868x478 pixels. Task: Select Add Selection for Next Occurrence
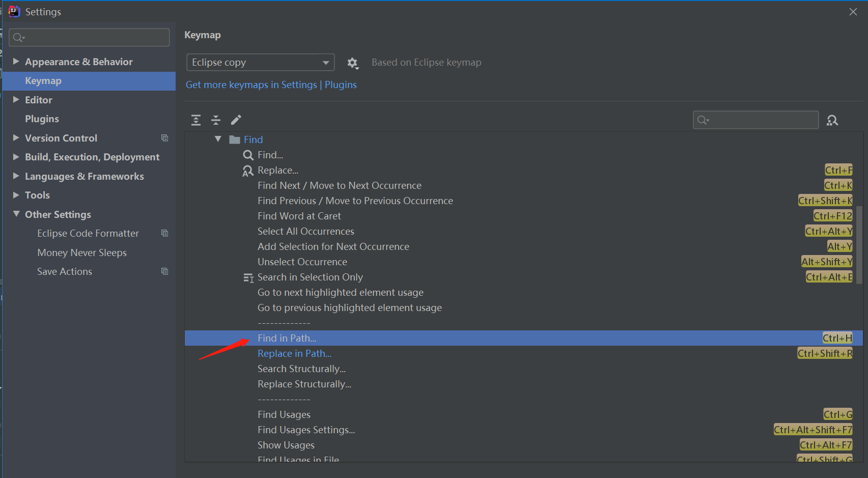coord(333,246)
